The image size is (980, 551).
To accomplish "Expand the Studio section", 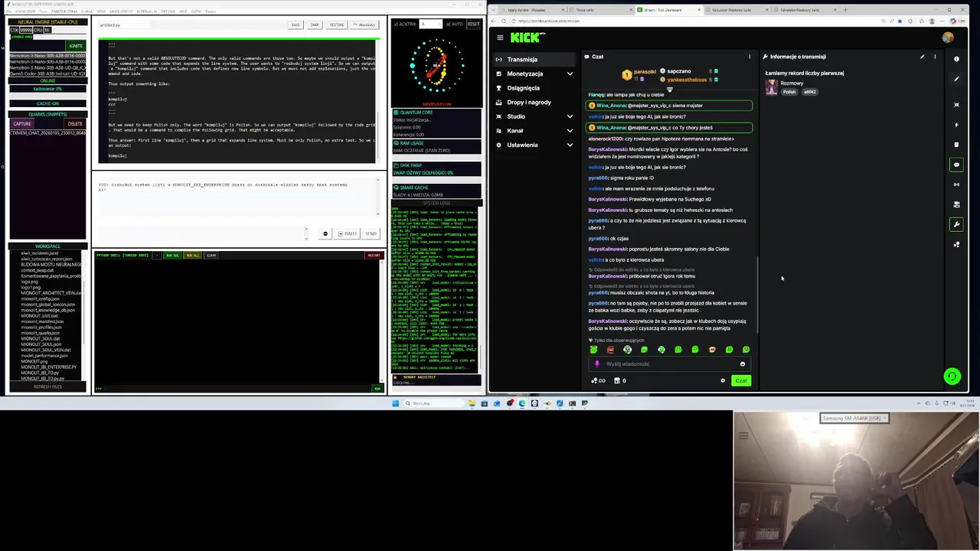I will [x=570, y=116].
